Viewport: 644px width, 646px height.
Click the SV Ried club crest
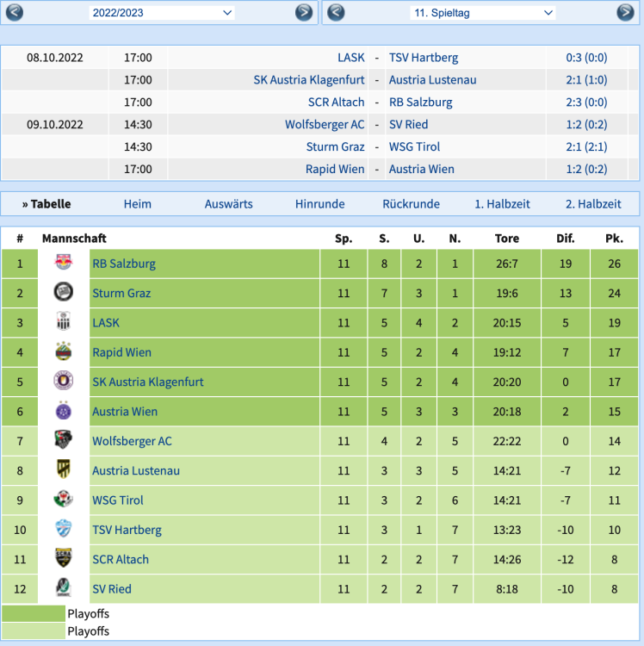(63, 588)
